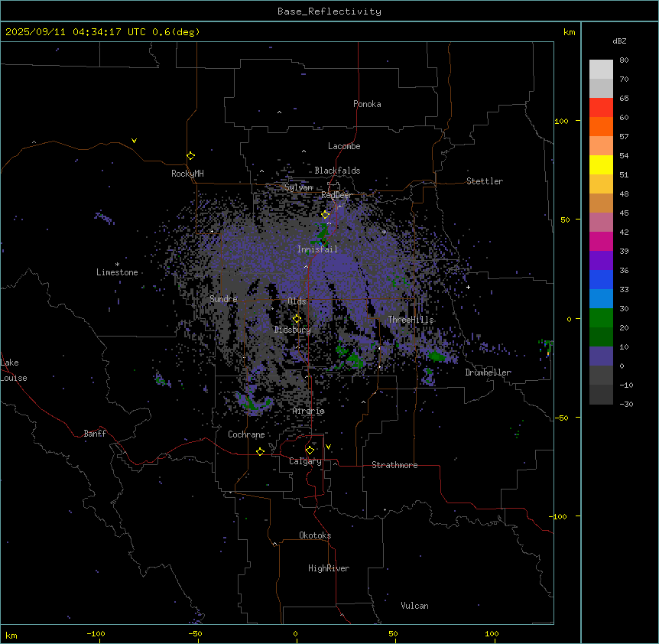The width and height of the screenshot is (659, 644).
Task: Click the 100 tick label on the right axis
Action: tap(561, 121)
